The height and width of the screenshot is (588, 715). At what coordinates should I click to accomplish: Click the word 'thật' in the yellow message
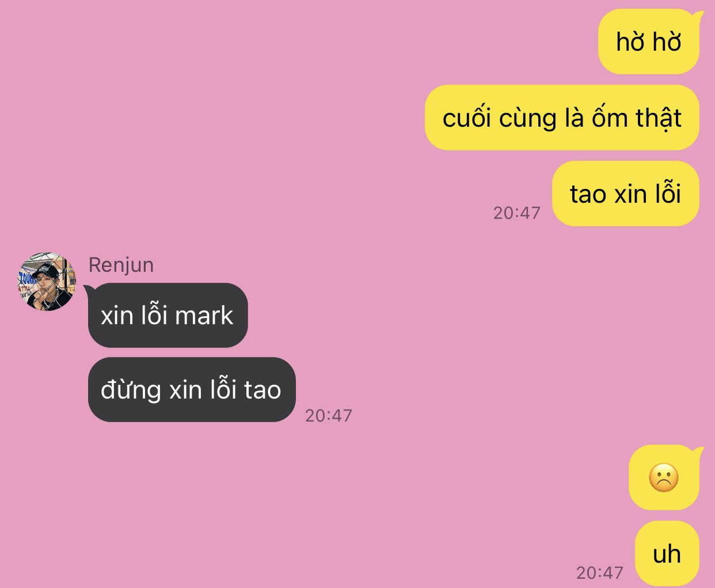[x=659, y=119]
